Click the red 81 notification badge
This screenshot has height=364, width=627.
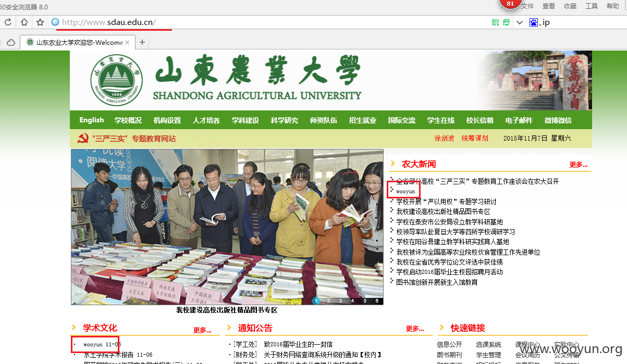[x=510, y=4]
